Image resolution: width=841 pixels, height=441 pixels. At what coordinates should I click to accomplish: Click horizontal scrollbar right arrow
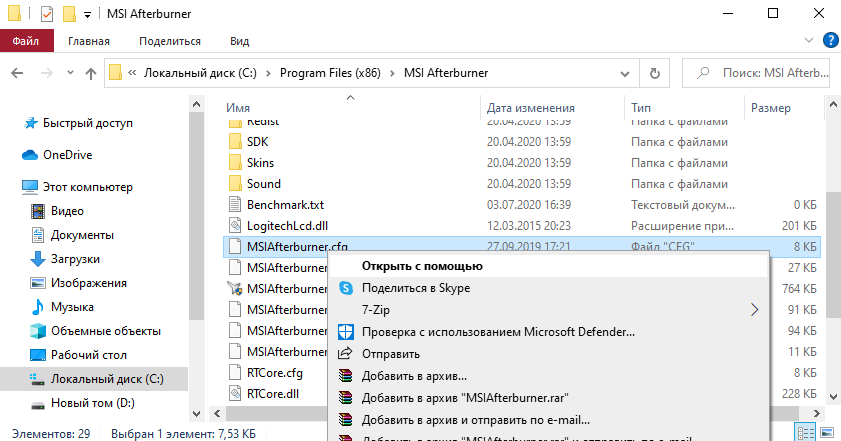pos(816,414)
